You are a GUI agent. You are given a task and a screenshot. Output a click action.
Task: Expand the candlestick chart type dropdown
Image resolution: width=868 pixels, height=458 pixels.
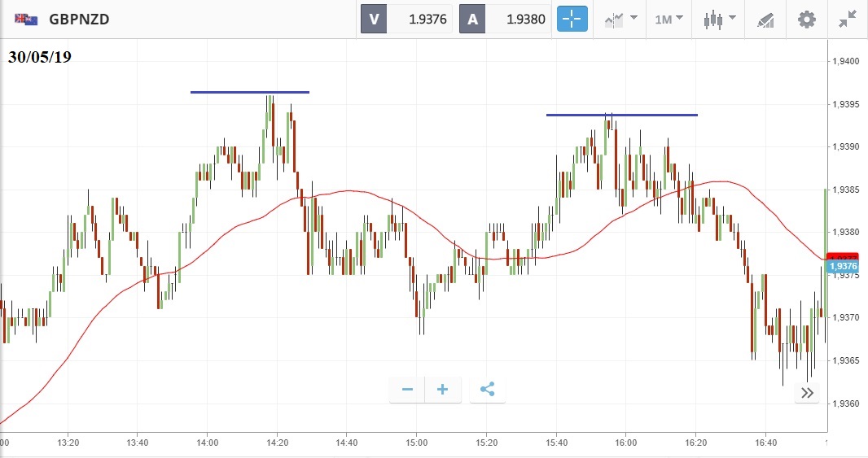pyautogui.click(x=720, y=19)
